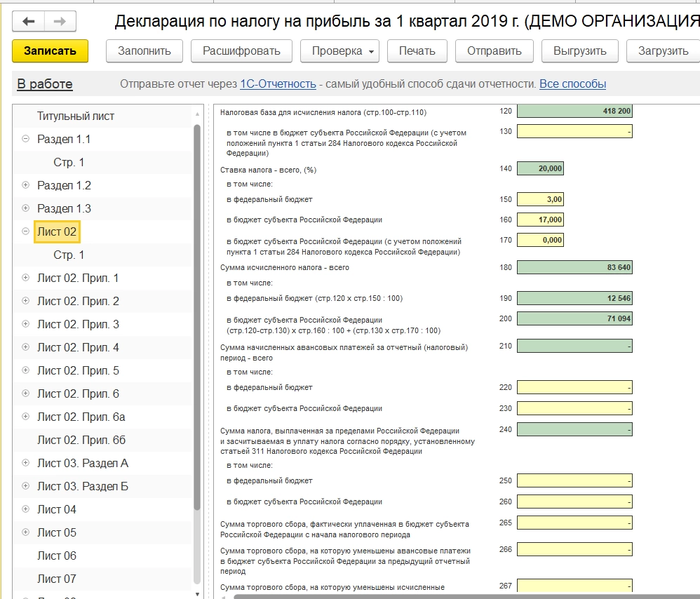Select Титульный лист in the section tree

(76, 116)
